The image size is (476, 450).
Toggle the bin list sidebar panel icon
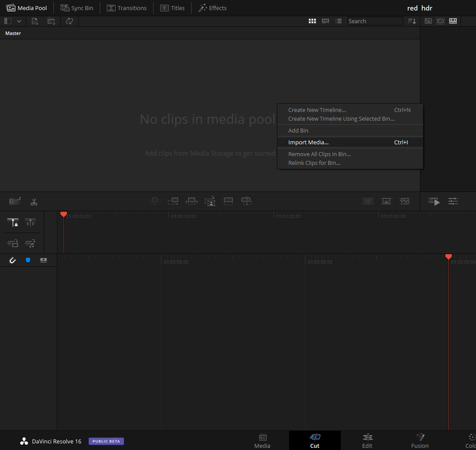click(8, 21)
